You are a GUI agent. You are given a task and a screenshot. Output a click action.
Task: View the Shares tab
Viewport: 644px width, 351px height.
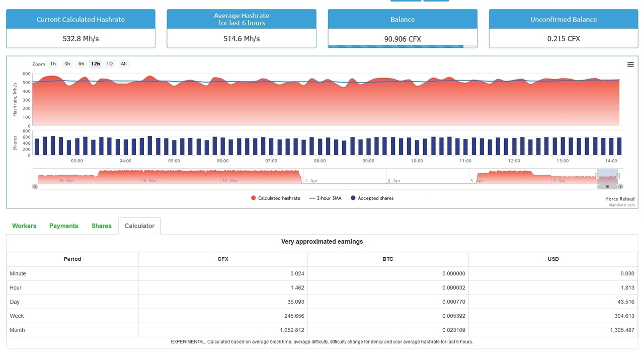[101, 226]
